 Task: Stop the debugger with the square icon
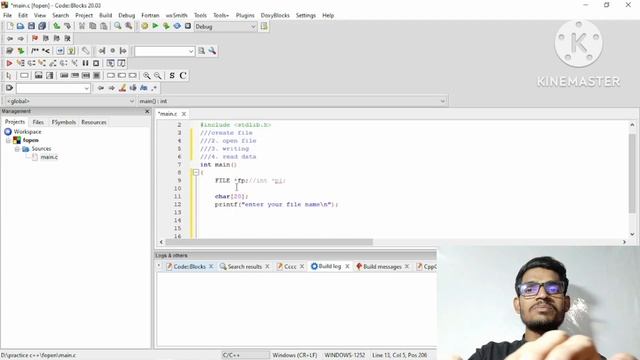(96, 63)
